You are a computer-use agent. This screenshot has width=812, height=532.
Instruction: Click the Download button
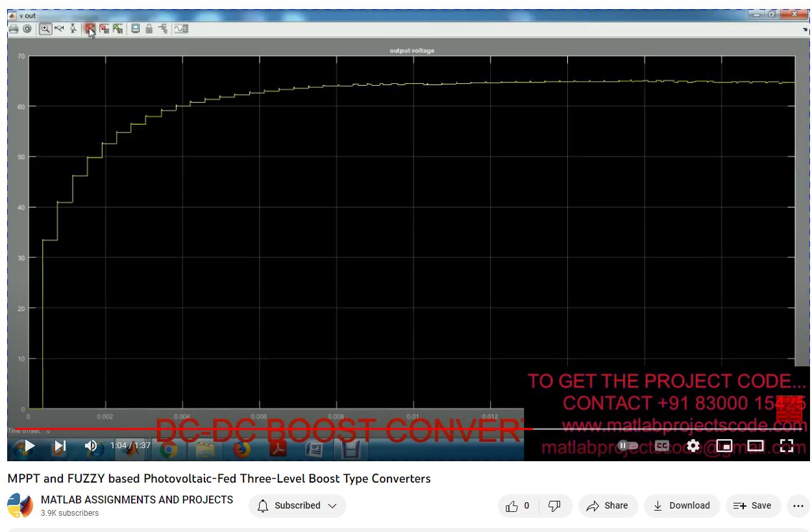point(682,506)
